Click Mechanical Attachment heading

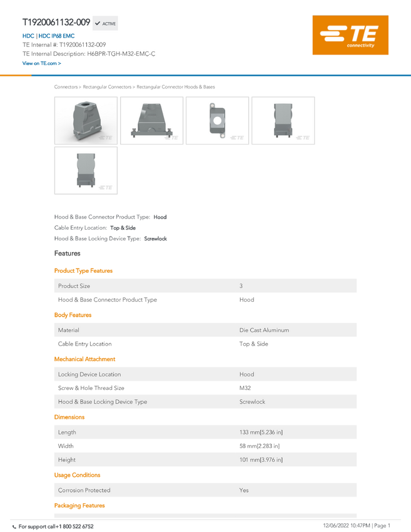(x=85, y=359)
